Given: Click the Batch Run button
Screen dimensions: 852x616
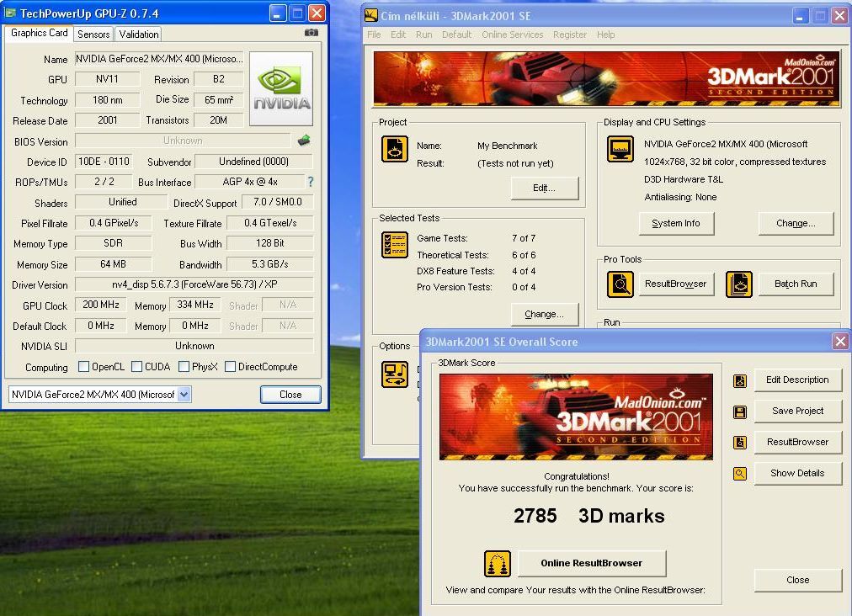Looking at the screenshot, I should point(796,284).
